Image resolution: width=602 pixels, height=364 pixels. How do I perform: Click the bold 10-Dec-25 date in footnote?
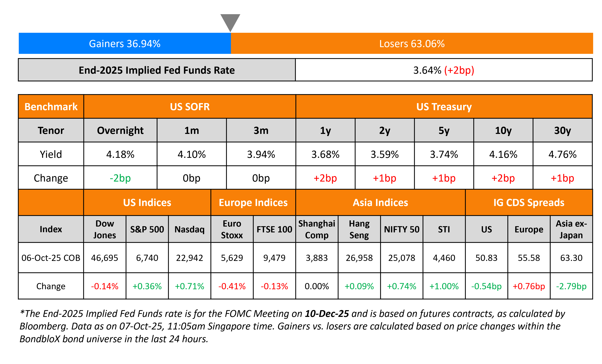(327, 314)
